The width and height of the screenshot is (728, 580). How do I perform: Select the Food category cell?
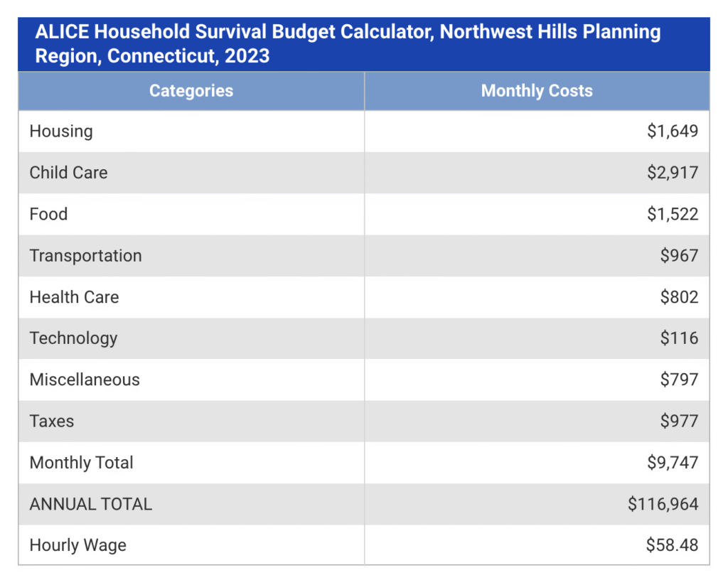pyautogui.click(x=48, y=214)
